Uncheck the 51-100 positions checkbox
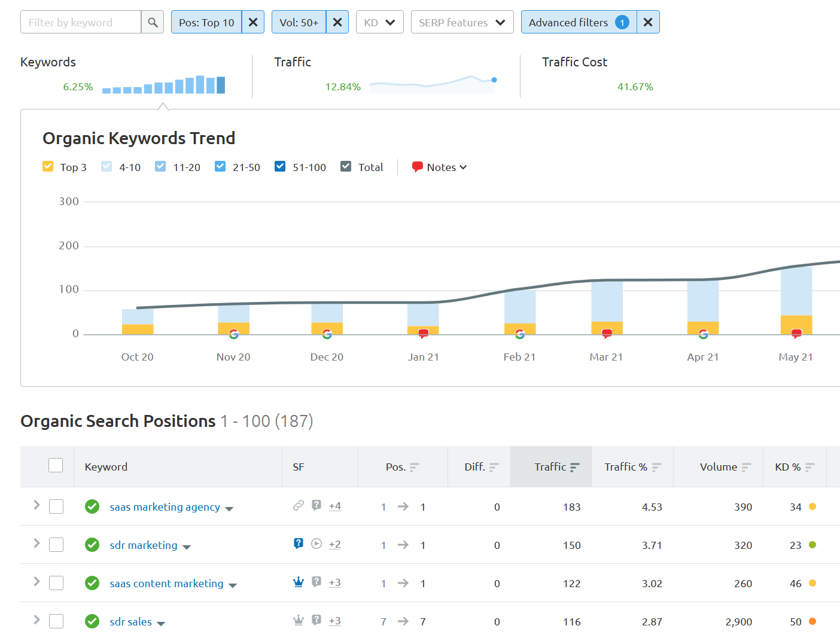 pos(280,167)
